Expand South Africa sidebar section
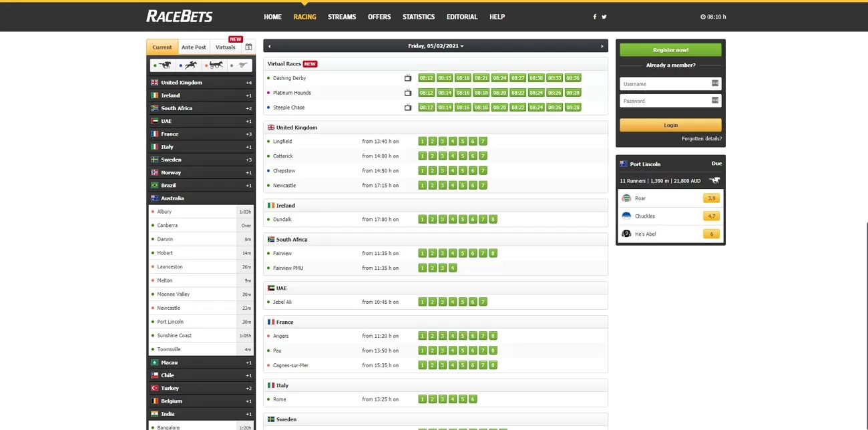The height and width of the screenshot is (430, 868). (201, 108)
